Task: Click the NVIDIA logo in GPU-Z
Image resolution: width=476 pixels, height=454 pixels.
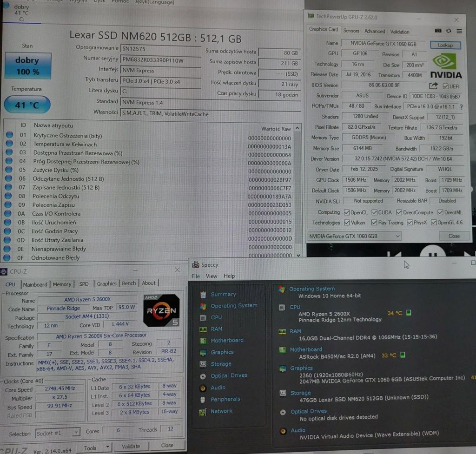Action: (446, 66)
